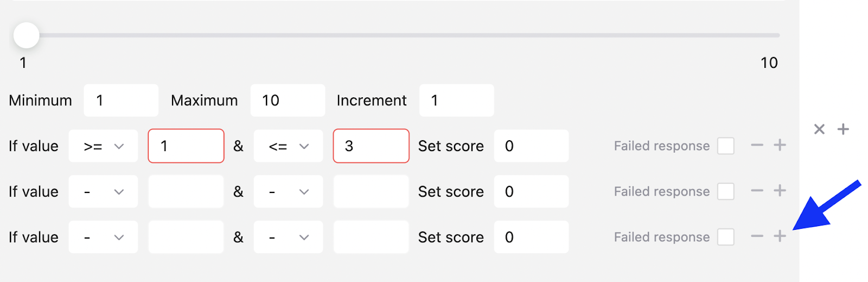Screen dimensions: 868x282
Task: Enable Failed response in first rule row
Action: 725,146
